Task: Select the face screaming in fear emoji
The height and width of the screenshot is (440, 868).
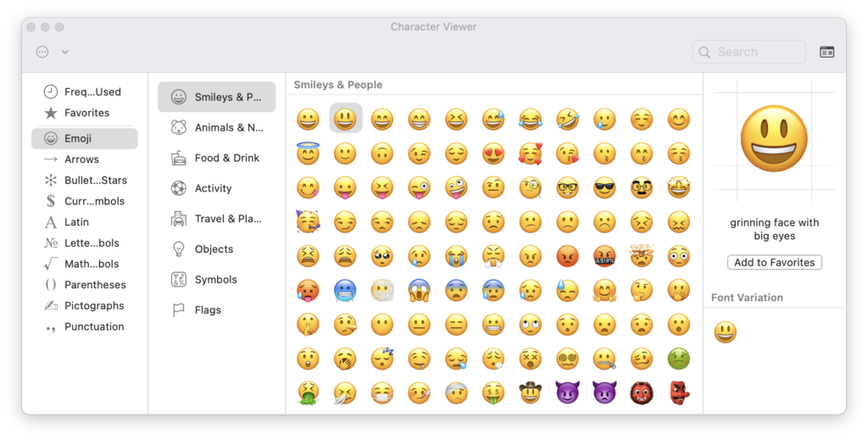Action: (419, 291)
